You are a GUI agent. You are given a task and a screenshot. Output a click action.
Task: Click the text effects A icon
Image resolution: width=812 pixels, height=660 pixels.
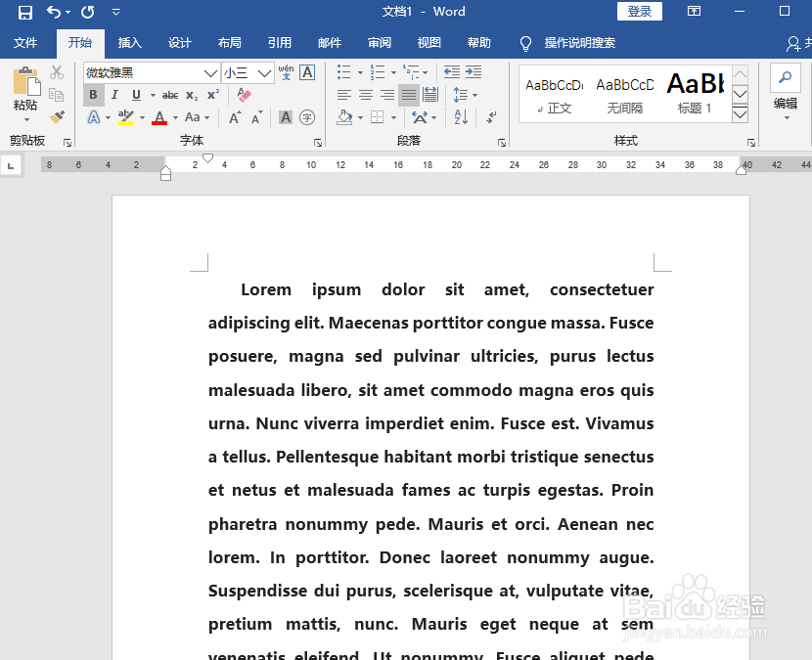click(93, 117)
